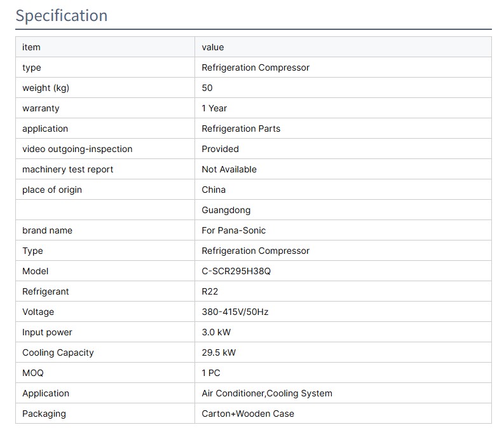
Task: Click the video outgoing-inspection label
Action: click(78, 149)
